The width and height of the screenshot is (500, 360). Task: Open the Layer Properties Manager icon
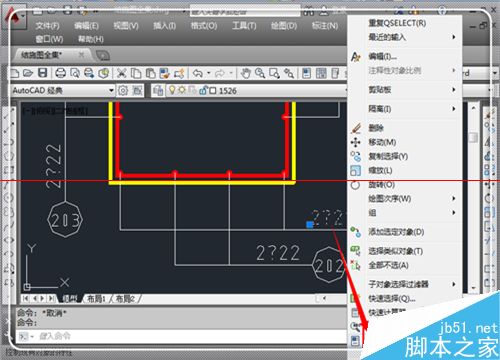(x=158, y=90)
